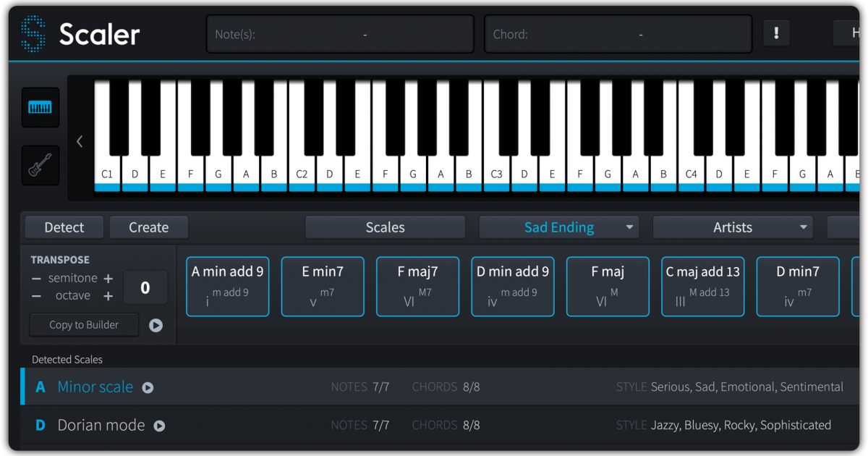Decrease octave transpose with minus
This screenshot has height=456, width=868.
[36, 296]
